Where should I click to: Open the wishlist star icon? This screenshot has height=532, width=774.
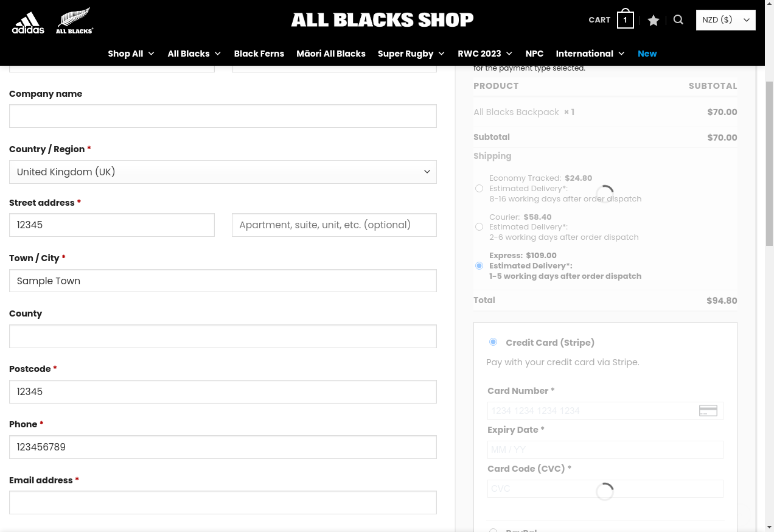tap(654, 20)
